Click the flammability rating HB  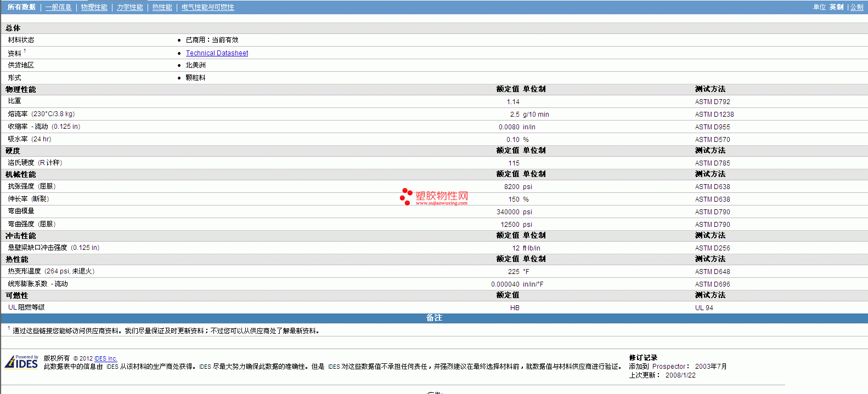(x=515, y=308)
